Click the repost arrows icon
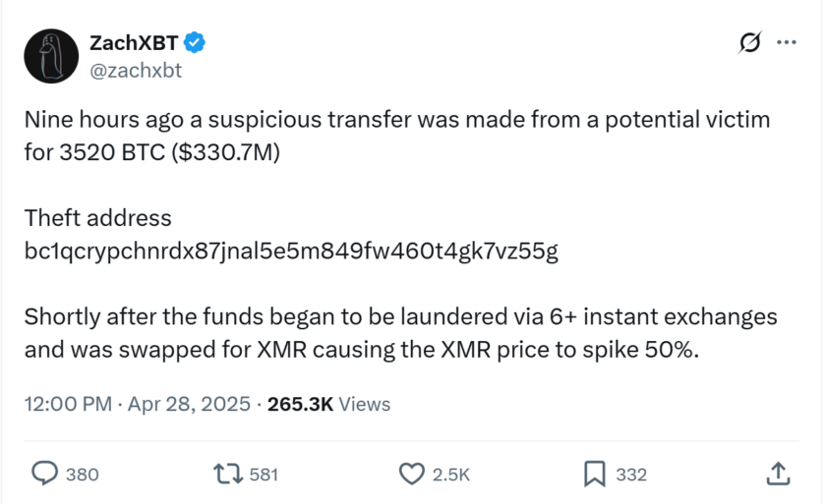Image resolution: width=826 pixels, height=504 pixels. point(228,474)
